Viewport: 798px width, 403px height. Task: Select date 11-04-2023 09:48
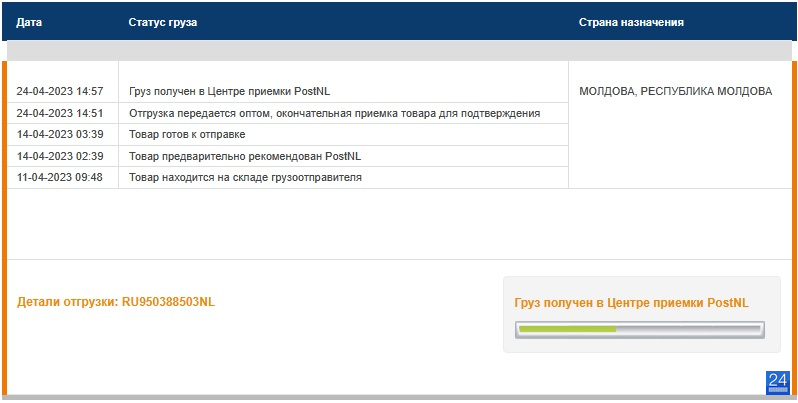click(60, 178)
